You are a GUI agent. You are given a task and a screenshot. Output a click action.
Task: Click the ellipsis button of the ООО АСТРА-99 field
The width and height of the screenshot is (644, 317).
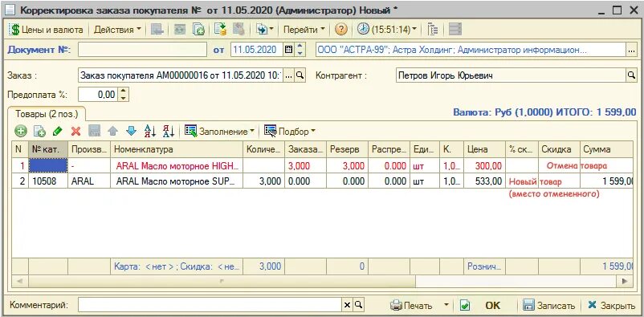click(631, 51)
